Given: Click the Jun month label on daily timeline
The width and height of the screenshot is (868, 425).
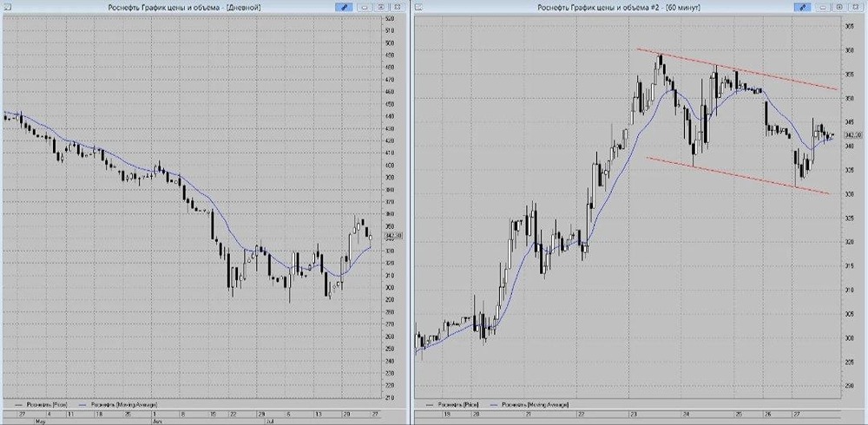Looking at the screenshot, I should click(x=155, y=420).
